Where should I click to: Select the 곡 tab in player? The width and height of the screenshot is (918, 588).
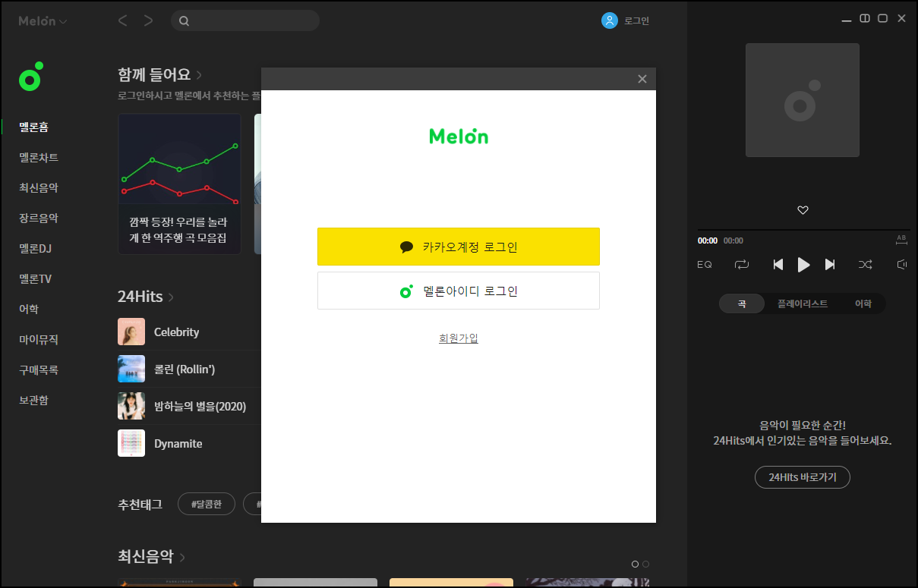tap(742, 303)
